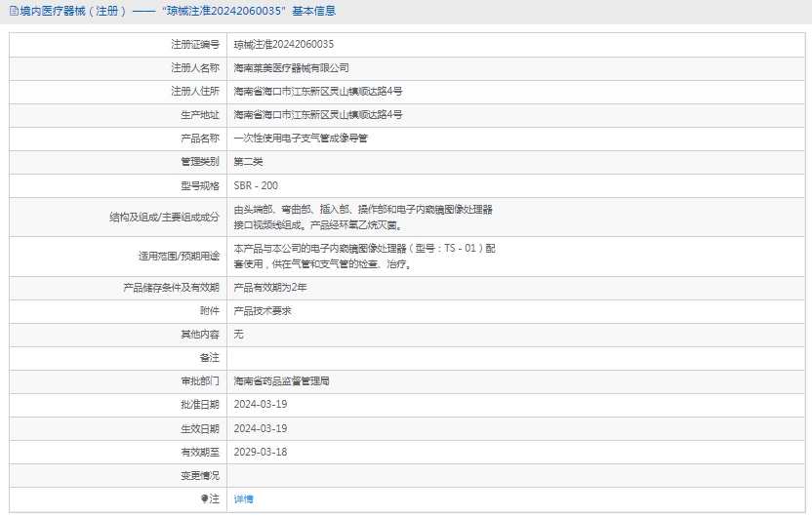Click registrant name 海南莱美医疗器械有限公司

point(291,68)
